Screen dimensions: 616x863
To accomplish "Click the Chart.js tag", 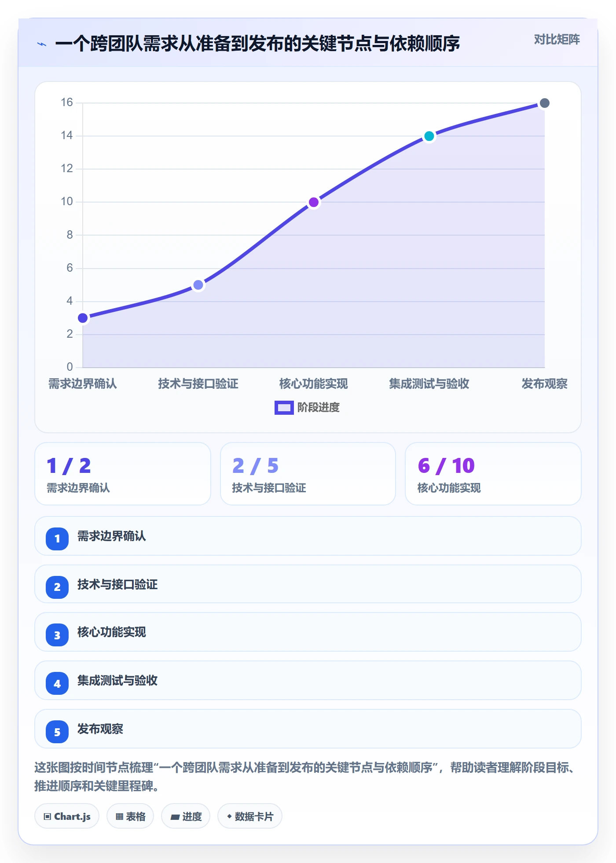I will (67, 816).
